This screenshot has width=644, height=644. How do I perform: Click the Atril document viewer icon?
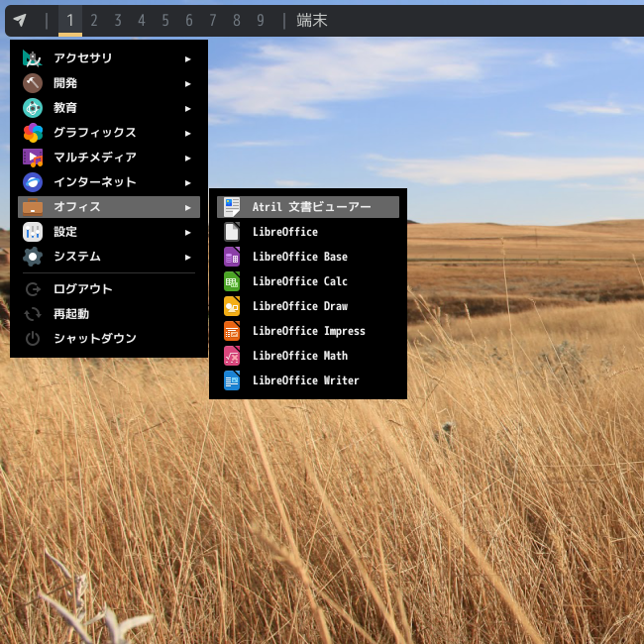point(232,207)
